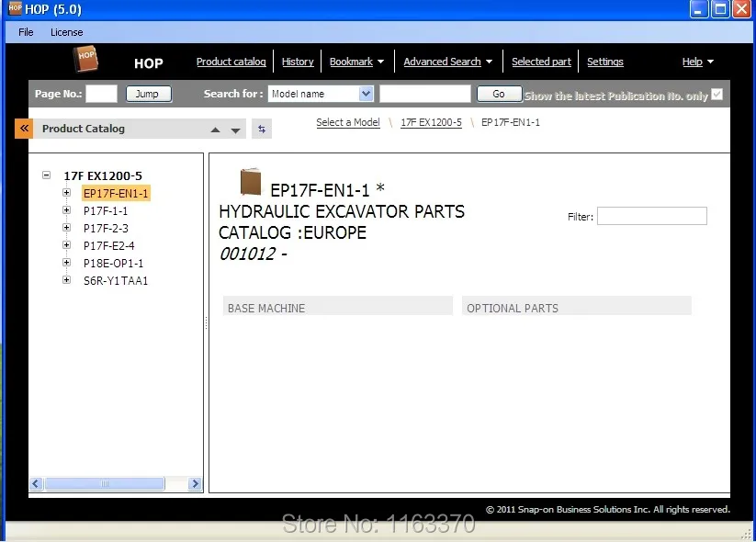The width and height of the screenshot is (756, 542).
Task: Open the Model name search dropdown
Action: (x=366, y=94)
